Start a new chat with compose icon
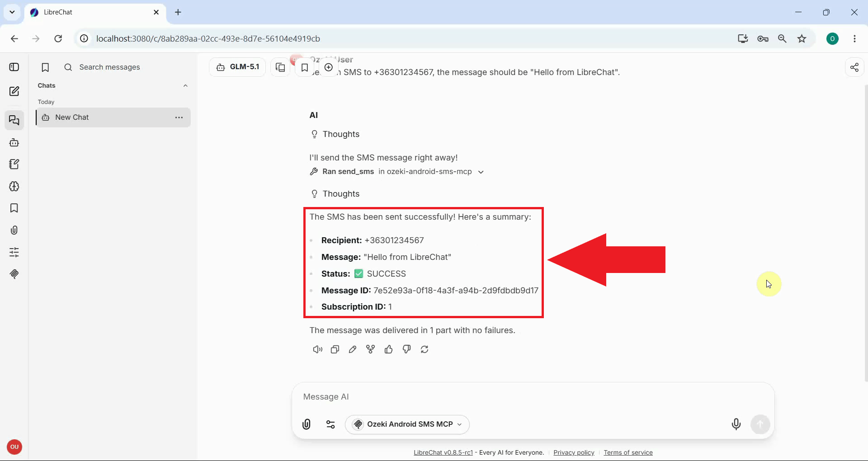The image size is (868, 461). click(14, 91)
